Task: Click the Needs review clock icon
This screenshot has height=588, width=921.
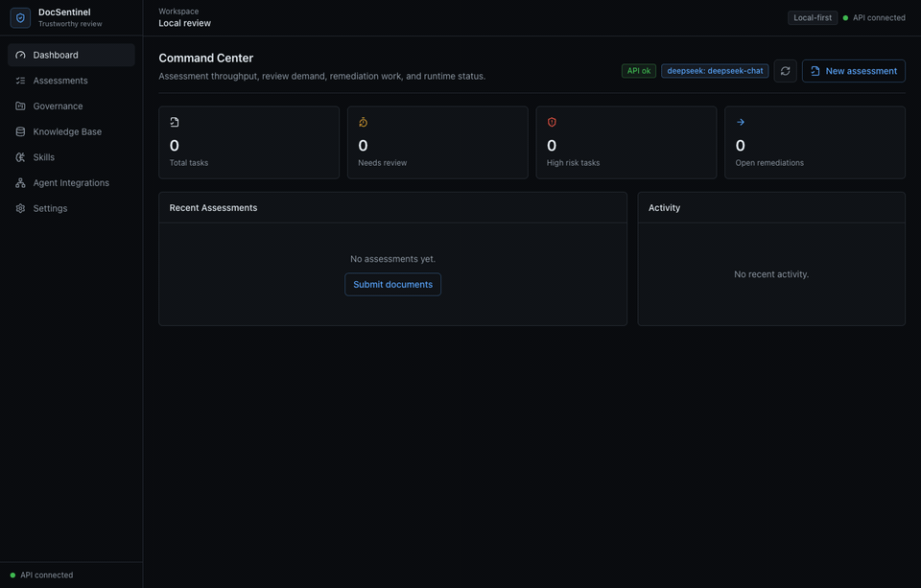Action: 363,122
